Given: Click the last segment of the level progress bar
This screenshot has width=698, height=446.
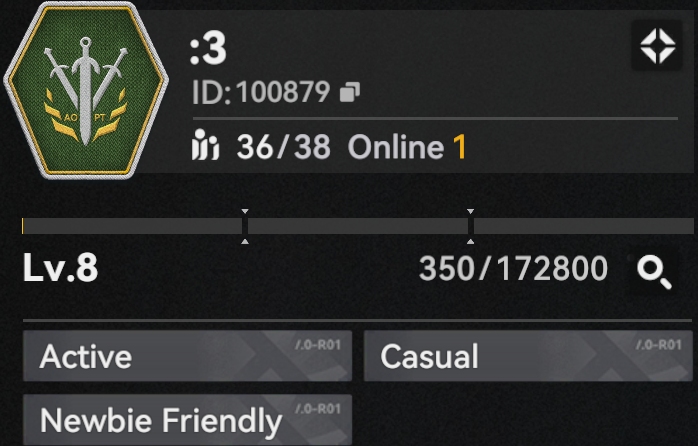Looking at the screenshot, I should 584,226.
